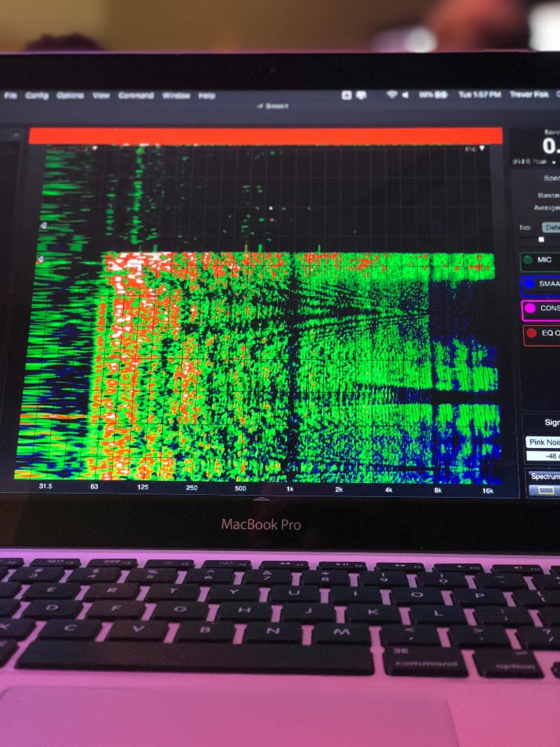
Task: Click the large level meter readout
Action: [550, 146]
